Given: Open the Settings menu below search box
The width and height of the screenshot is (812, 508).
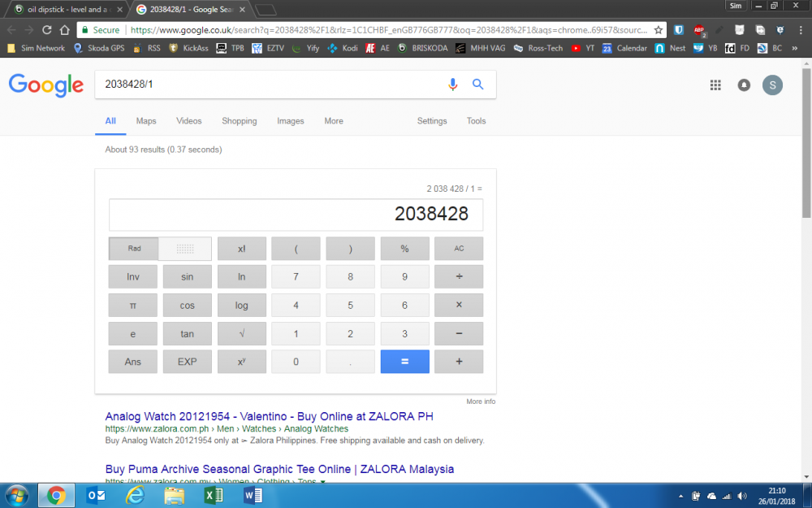Looking at the screenshot, I should (432, 121).
